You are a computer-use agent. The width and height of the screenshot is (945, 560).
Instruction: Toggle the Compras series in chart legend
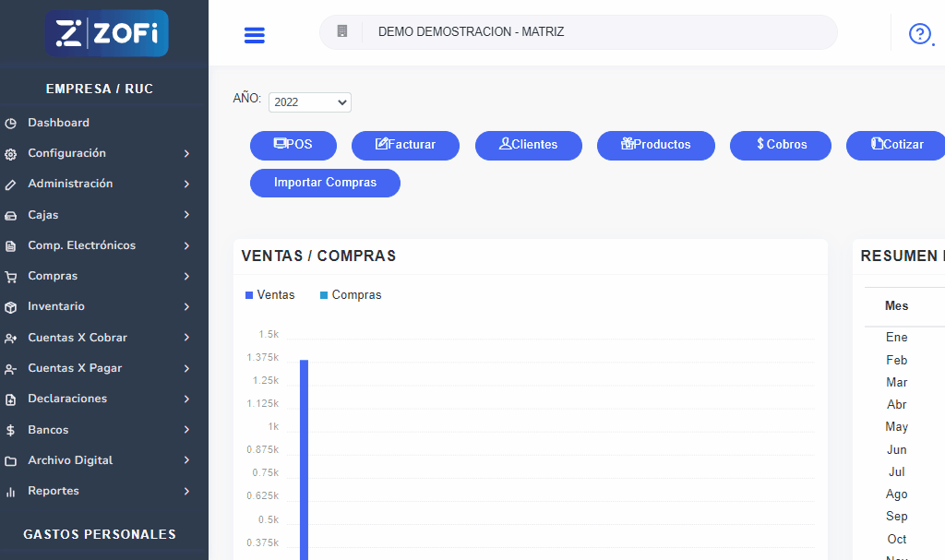click(351, 295)
